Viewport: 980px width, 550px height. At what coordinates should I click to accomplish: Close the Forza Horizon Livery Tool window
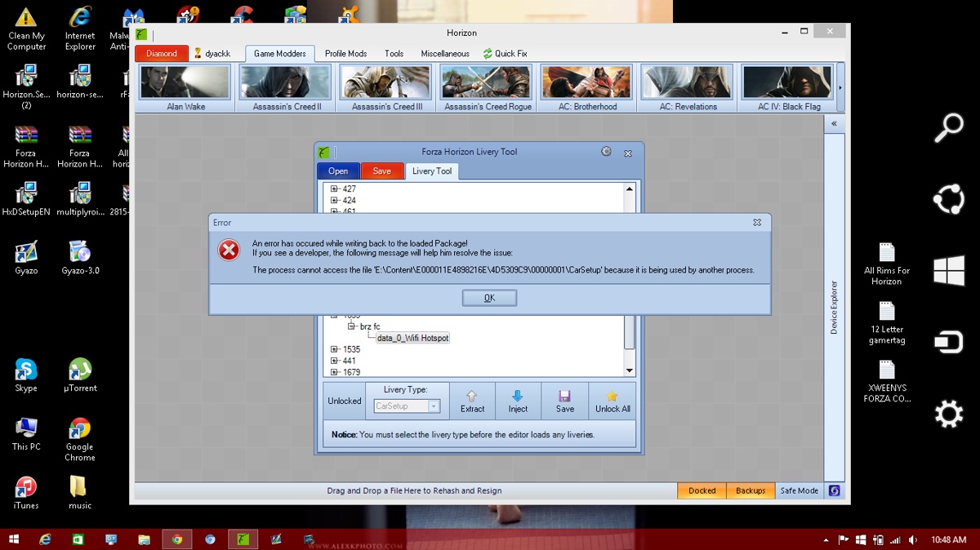click(628, 153)
